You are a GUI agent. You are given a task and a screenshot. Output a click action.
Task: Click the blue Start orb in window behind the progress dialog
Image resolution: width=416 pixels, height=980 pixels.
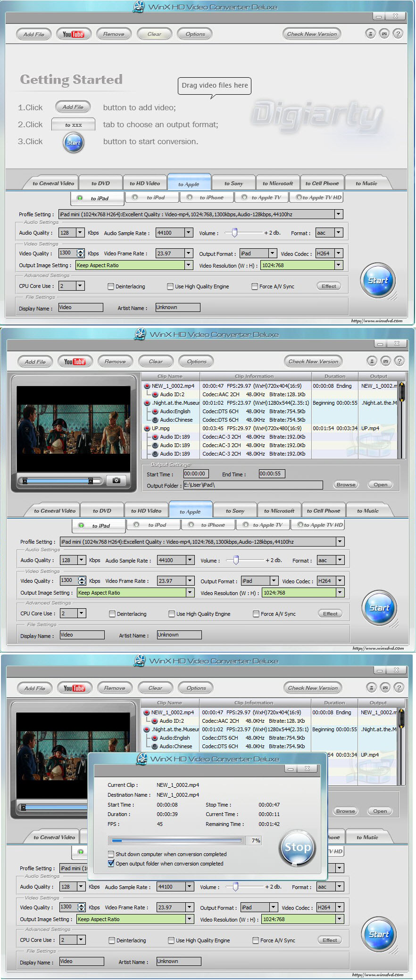[x=379, y=934]
